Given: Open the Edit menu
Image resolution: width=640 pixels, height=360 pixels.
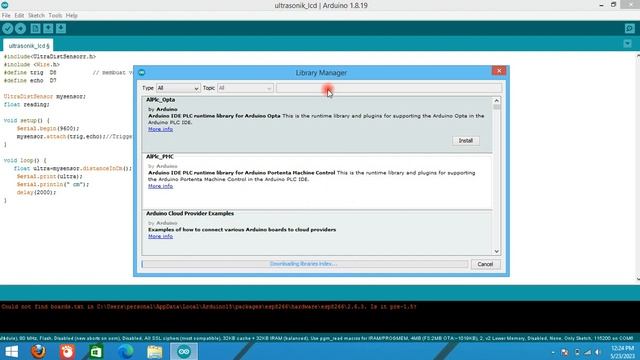Looking at the screenshot, I should click(x=19, y=16).
